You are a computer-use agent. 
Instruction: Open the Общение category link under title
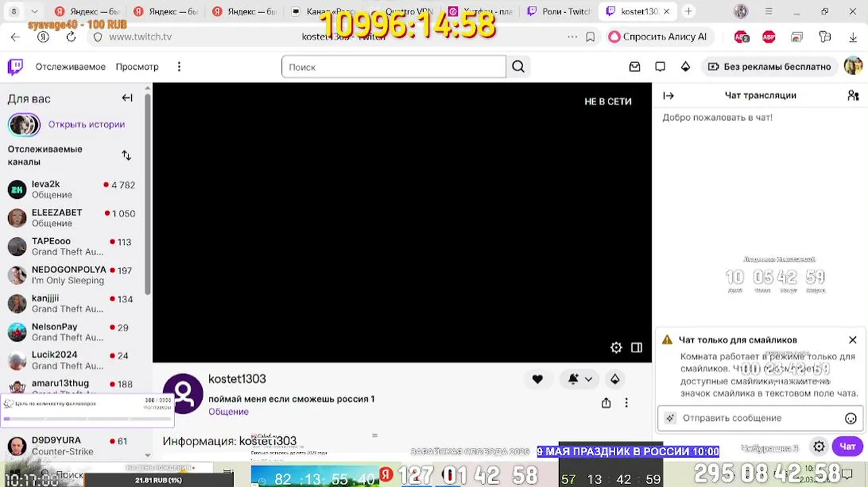click(228, 411)
